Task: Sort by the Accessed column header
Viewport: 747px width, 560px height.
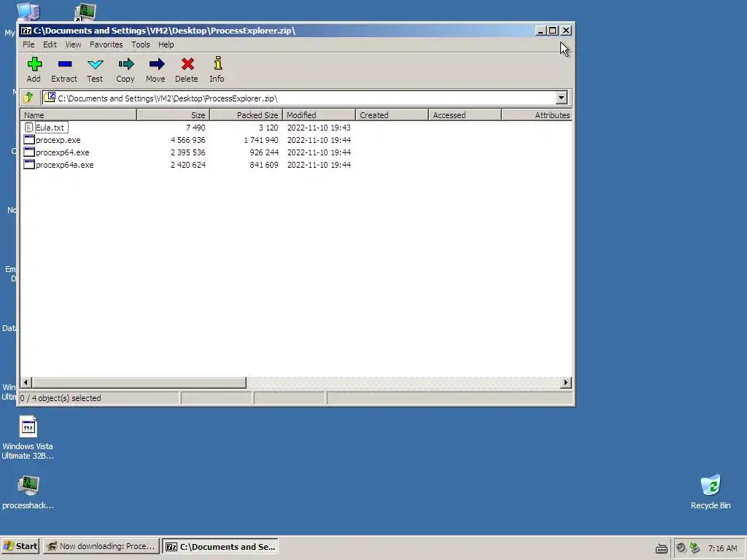Action: point(465,114)
